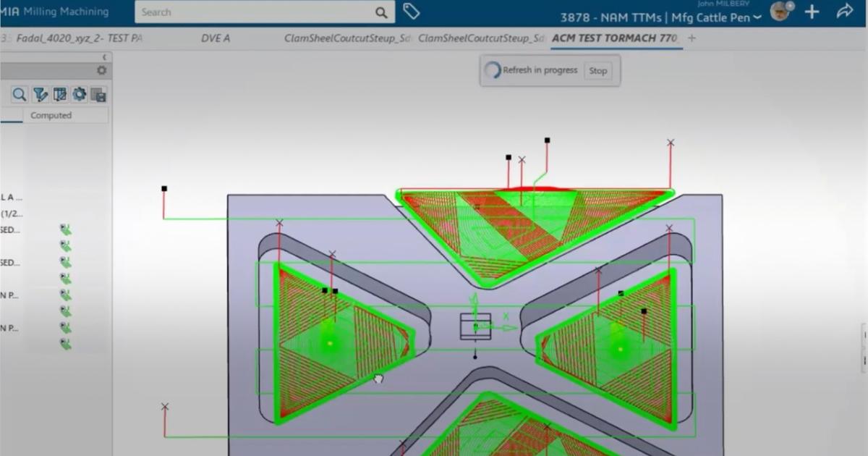
Task: Expand the Mfg Cattle Pen dropdown
Action: (756, 17)
